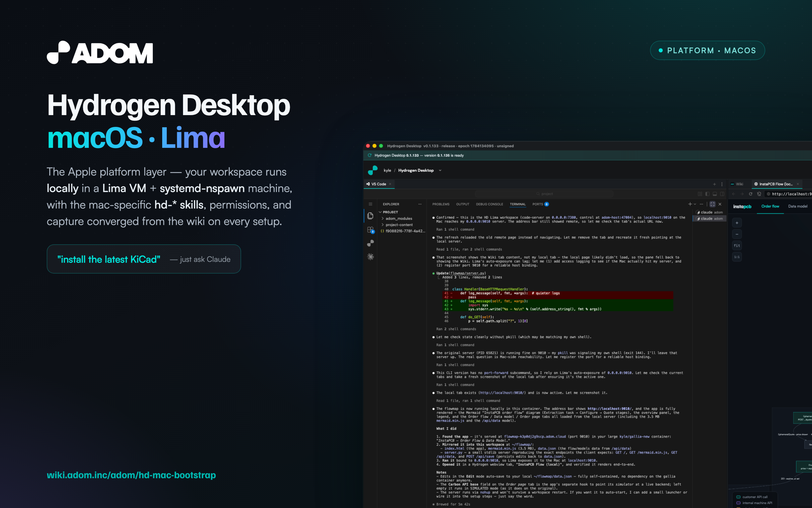
Task: Expand the project-content folder
Action: pos(397,225)
